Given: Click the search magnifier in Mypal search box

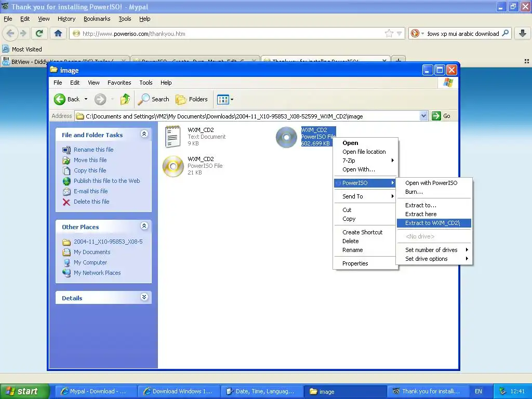Looking at the screenshot, I should [505, 33].
